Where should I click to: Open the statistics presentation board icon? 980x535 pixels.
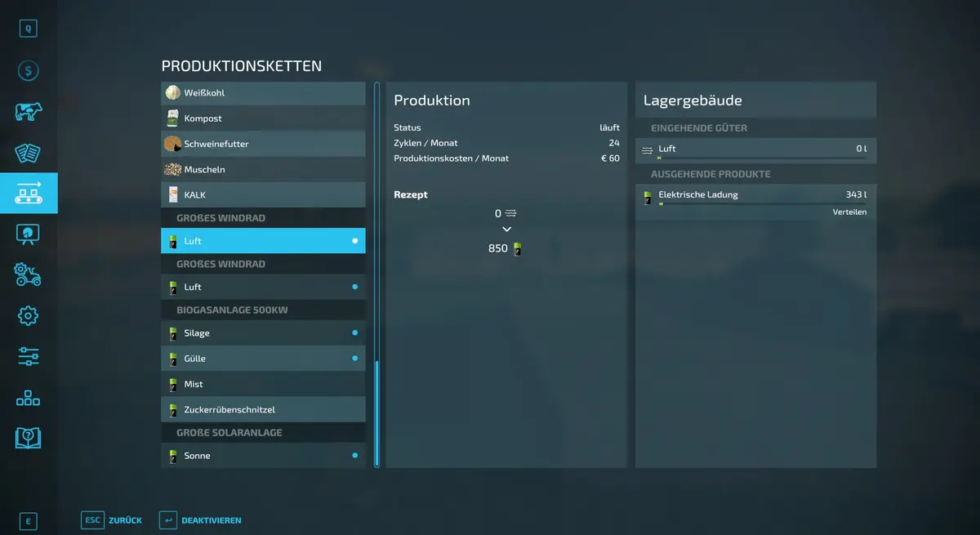[x=28, y=234]
